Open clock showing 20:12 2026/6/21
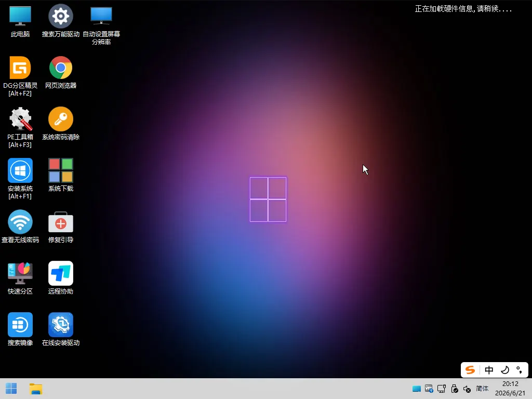 tap(510, 389)
